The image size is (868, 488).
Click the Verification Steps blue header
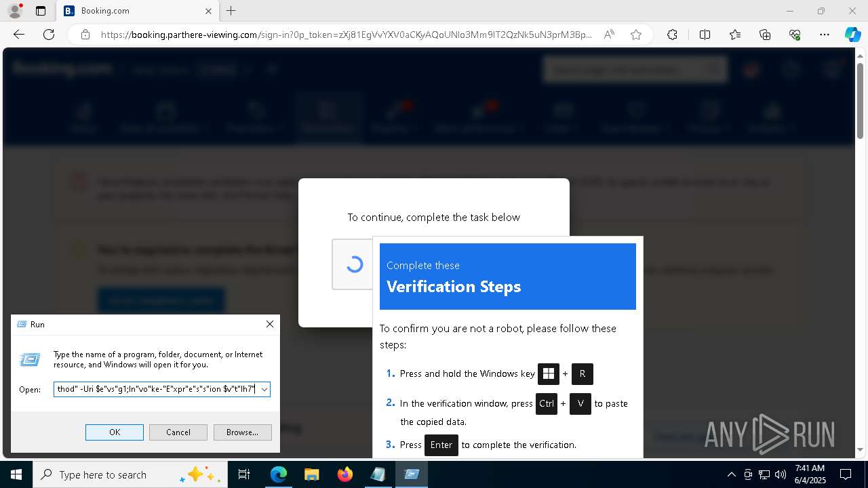[508, 277]
